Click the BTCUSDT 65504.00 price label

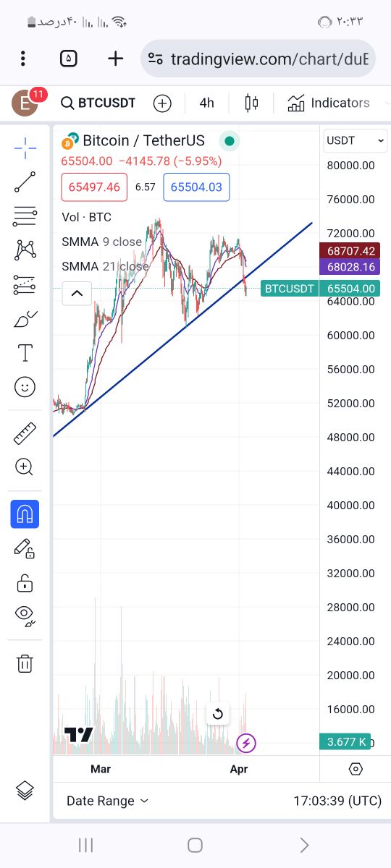click(320, 289)
